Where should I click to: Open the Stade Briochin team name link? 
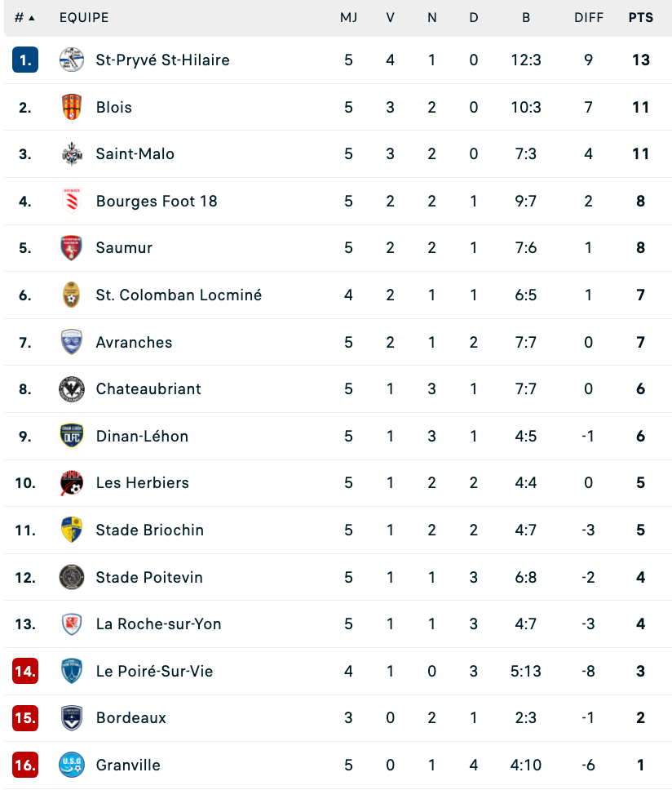point(149,530)
